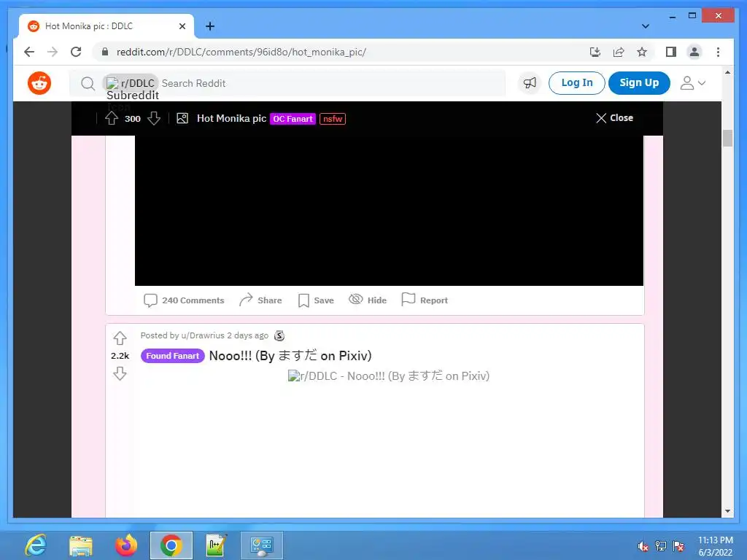Click the install app icon in address bar
The image size is (747, 560).
pyautogui.click(x=595, y=52)
